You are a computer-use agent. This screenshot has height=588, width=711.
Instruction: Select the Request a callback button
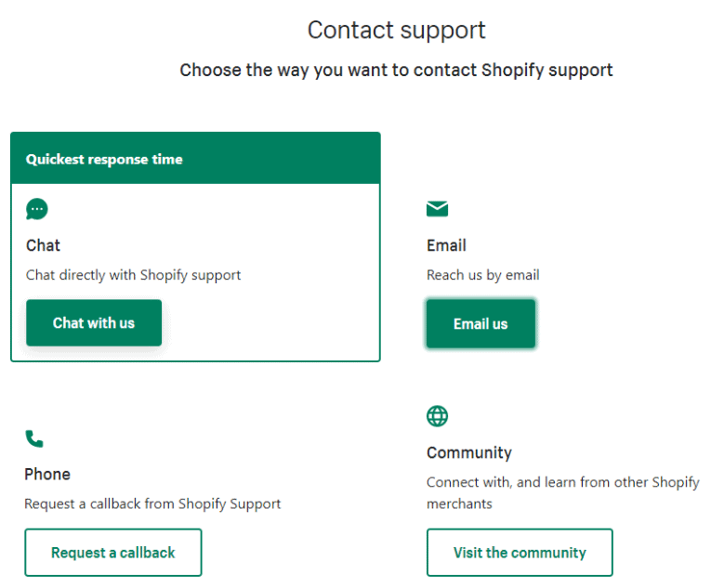[112, 553]
